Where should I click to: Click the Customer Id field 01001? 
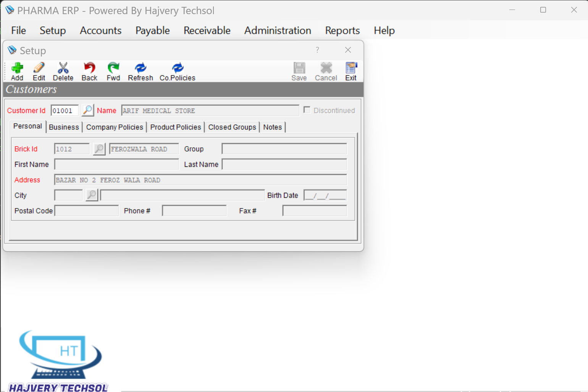pos(65,111)
